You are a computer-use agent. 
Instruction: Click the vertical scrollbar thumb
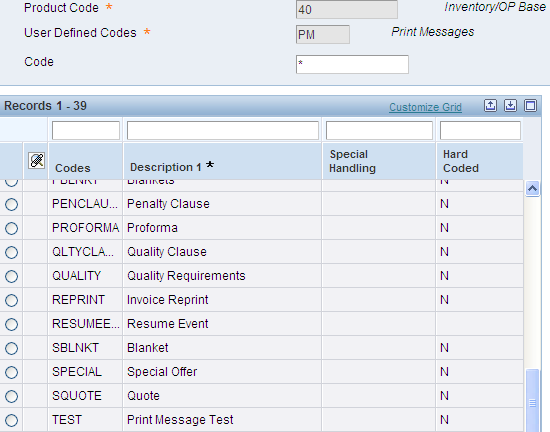(532, 400)
